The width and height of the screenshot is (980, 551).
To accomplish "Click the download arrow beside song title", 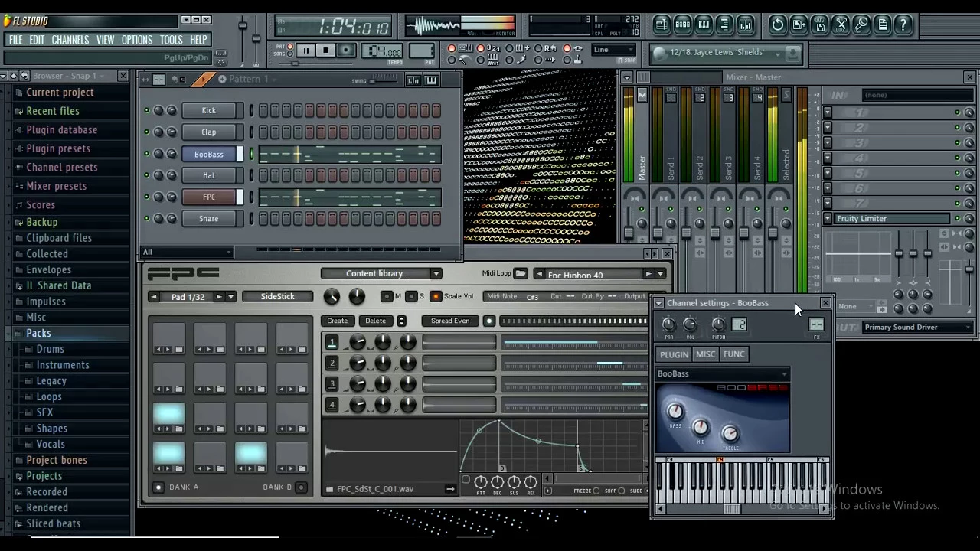I will pyautogui.click(x=793, y=53).
